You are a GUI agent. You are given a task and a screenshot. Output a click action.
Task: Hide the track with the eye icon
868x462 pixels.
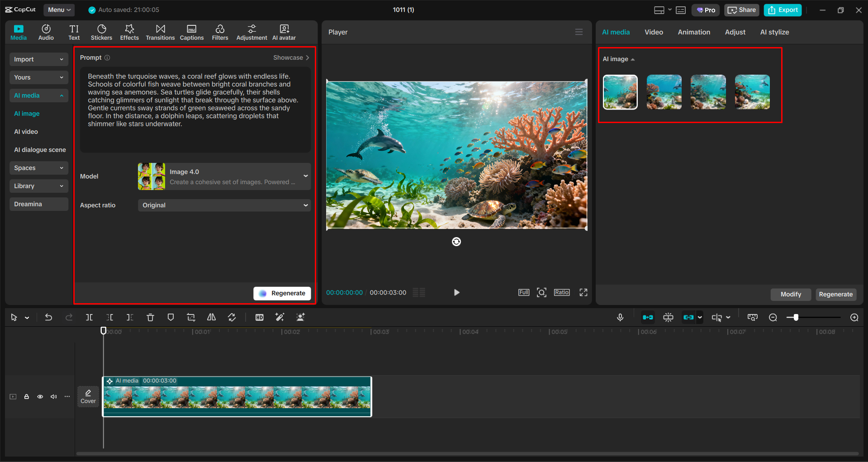click(40, 396)
